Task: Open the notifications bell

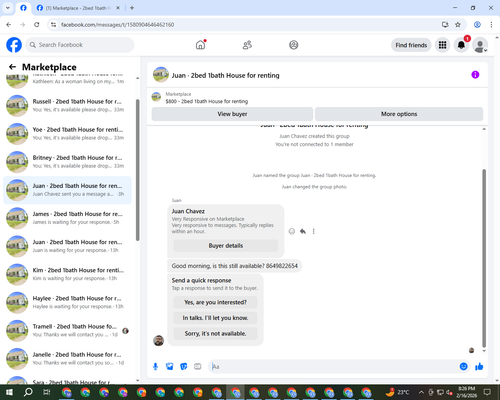Action: [461, 45]
